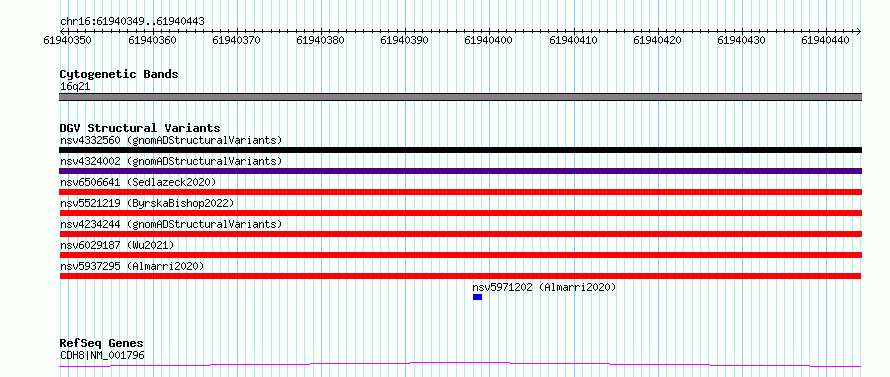This screenshot has height=377, width=890.
Task: Select the small blue nsv5971202 variant block
Action: point(477,297)
